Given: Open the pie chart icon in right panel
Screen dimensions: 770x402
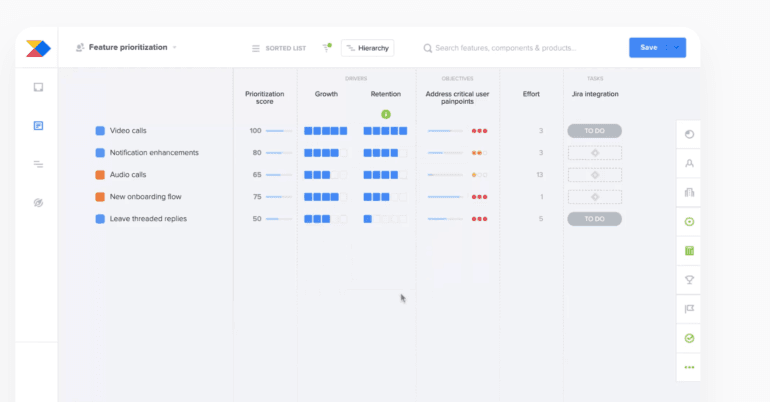Looking at the screenshot, I should tap(689, 134).
